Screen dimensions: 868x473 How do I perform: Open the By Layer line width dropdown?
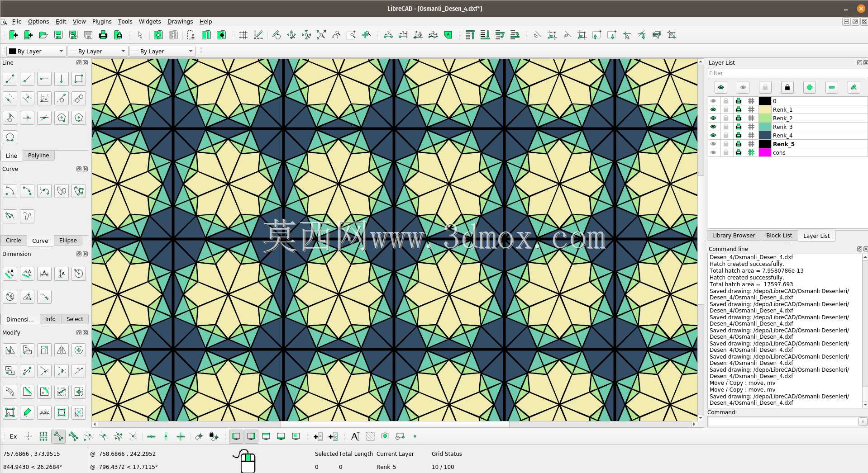[97, 51]
